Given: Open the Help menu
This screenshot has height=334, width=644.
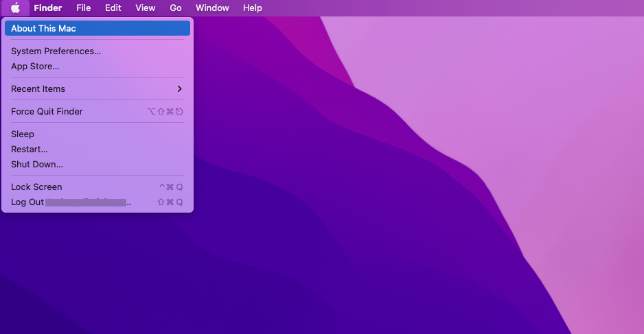Looking at the screenshot, I should 252,8.
